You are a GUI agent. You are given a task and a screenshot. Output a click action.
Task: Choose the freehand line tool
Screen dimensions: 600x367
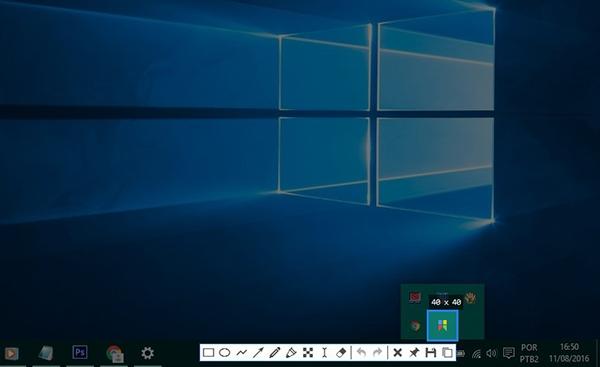241,352
